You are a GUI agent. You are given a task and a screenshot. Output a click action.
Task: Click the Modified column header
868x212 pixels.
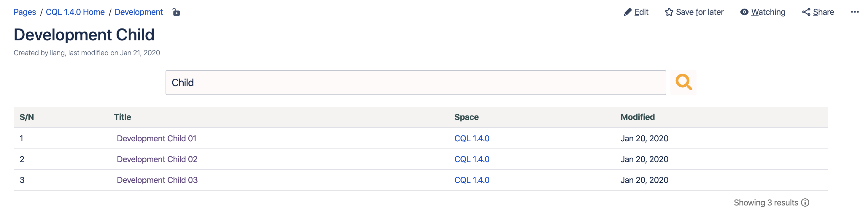click(x=638, y=117)
